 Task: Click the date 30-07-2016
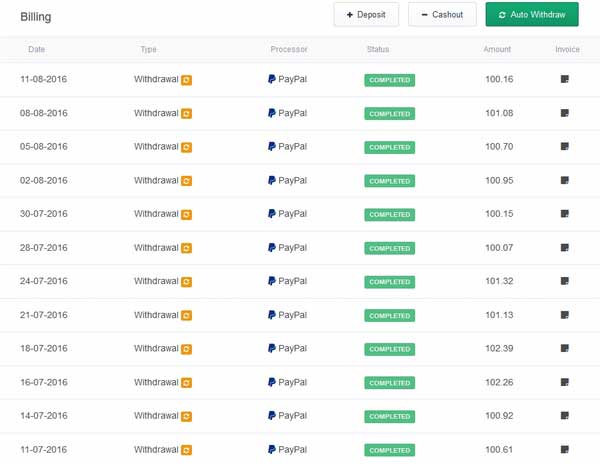(43, 214)
